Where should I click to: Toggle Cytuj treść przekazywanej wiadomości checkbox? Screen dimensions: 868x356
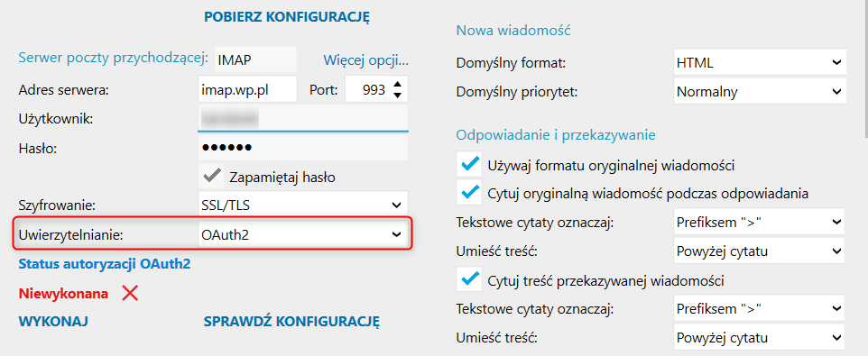point(470,279)
